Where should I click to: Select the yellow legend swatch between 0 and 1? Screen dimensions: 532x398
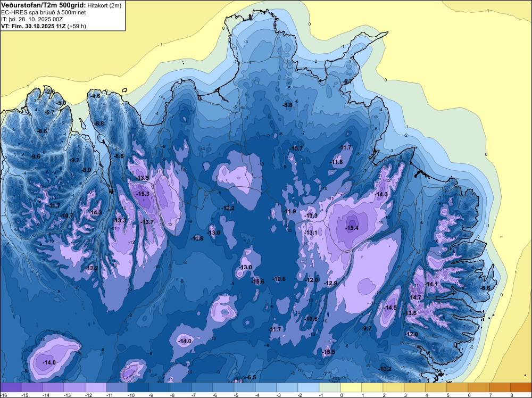pyautogui.click(x=351, y=387)
